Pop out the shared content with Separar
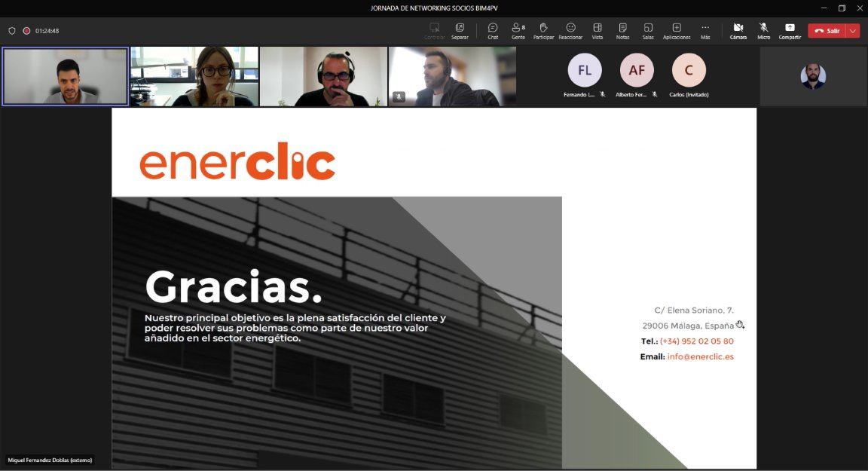868x471 pixels. (x=460, y=31)
